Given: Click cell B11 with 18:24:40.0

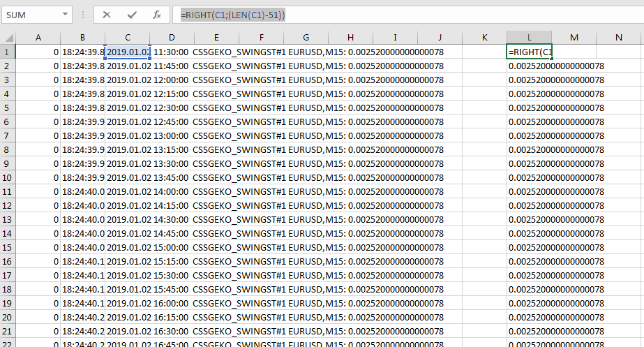Looking at the screenshot, I should tap(82, 191).
